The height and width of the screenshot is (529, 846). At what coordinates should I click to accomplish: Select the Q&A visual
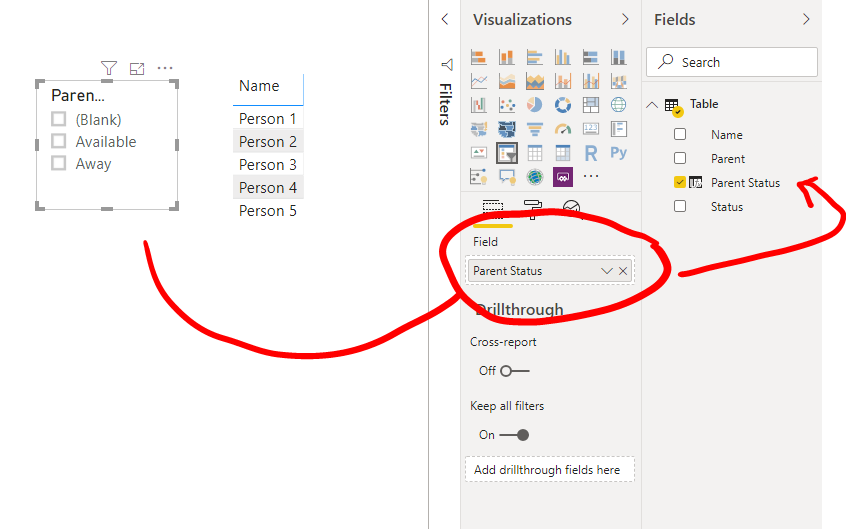point(507,177)
